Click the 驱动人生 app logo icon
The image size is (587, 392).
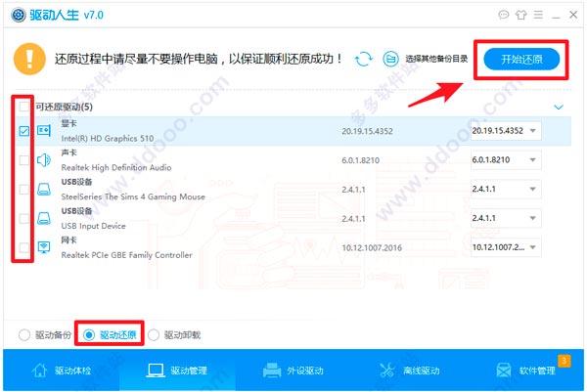[x=18, y=15]
